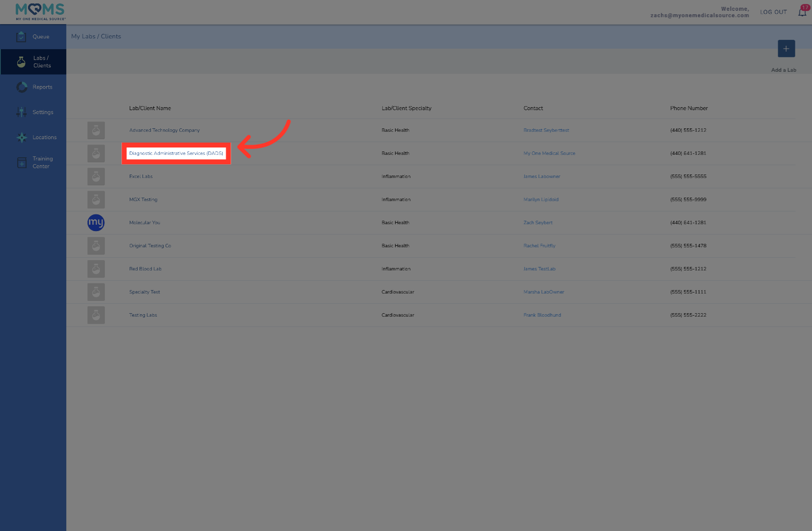Click Cardiovascular specialty in Testing Labs row
812x531 pixels.
(398, 315)
